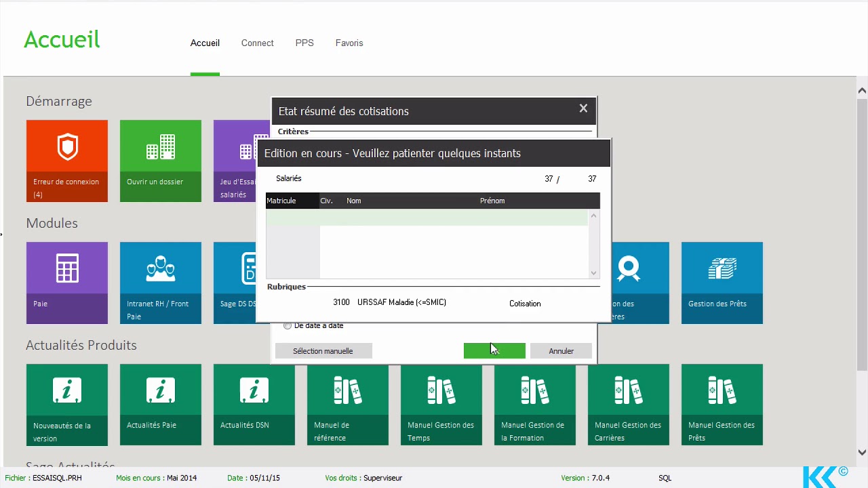Click the Annuler button
Screen dimensions: 868x488
(561, 351)
